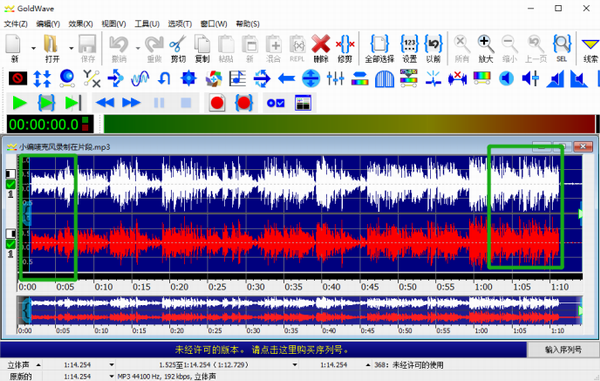Click the blue speaker volume icon
The height and width of the screenshot is (381, 600).
tap(506, 78)
